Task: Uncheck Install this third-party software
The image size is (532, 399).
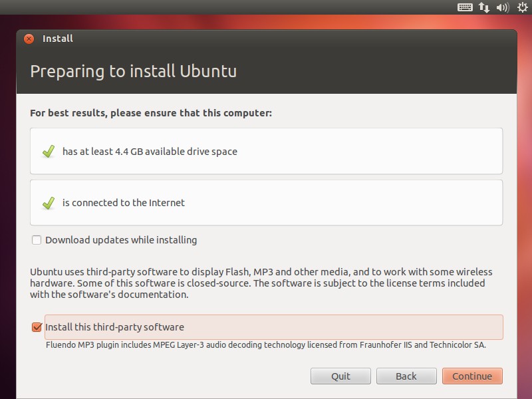Action: coord(37,327)
